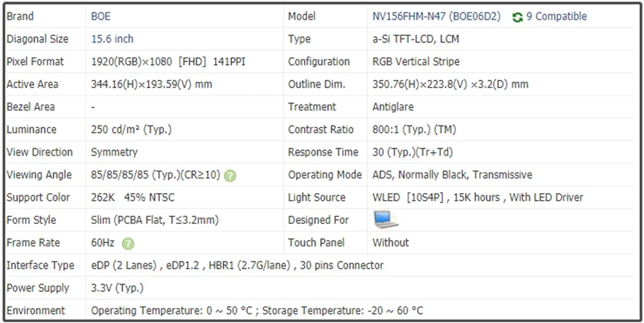
Task: Click the Antiglare treatment value
Action: (x=393, y=107)
